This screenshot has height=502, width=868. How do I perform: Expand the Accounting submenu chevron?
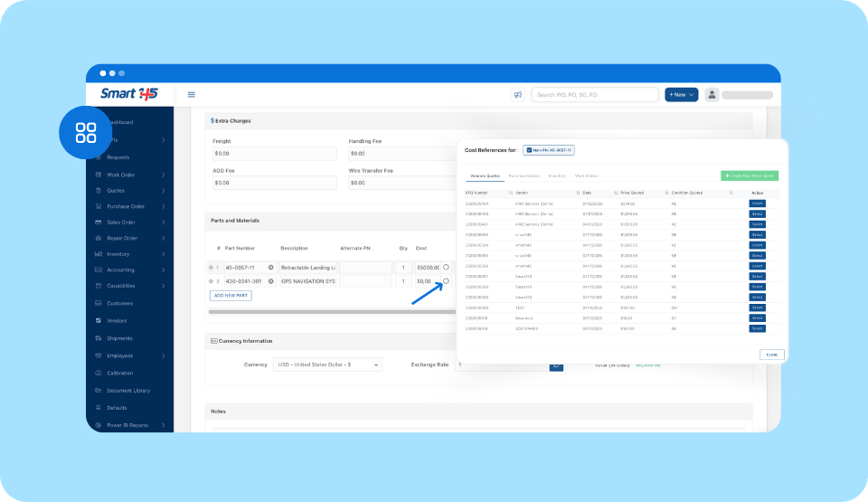[164, 270]
